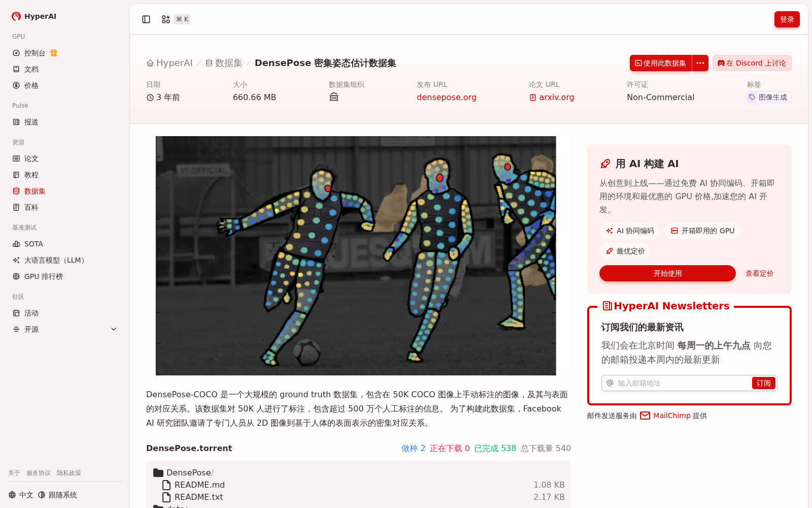812x508 pixels.
Task: Click the 660.66 MB size value
Action: coord(254,97)
